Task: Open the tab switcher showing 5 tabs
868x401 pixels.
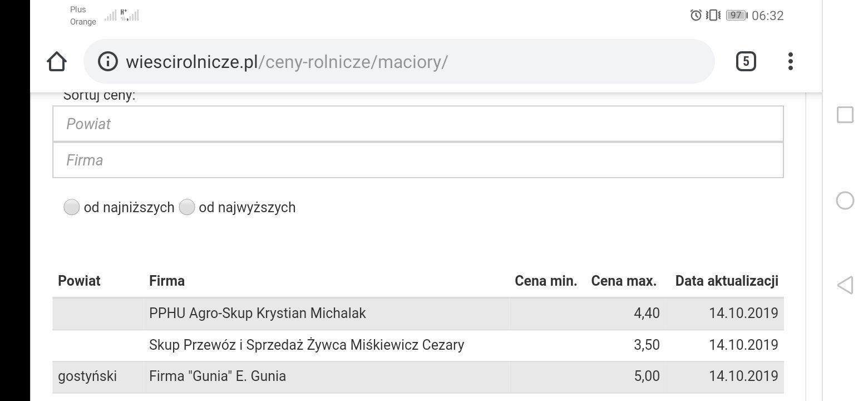Action: [x=746, y=61]
